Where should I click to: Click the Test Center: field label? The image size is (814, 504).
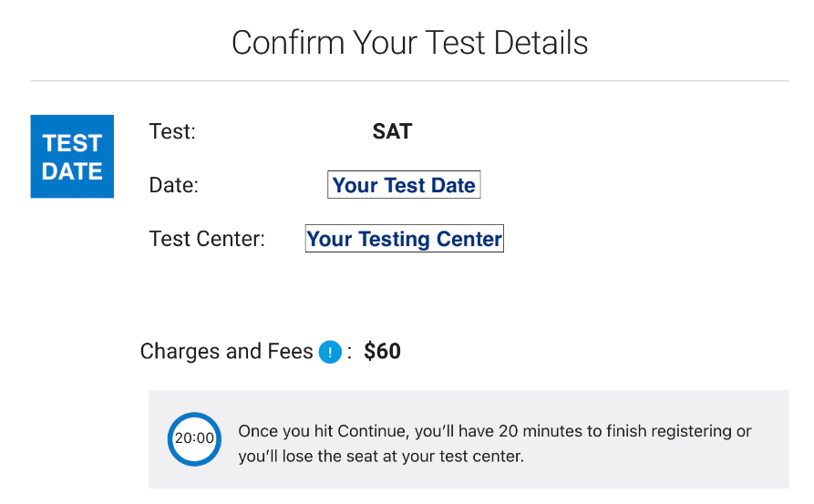point(207,239)
